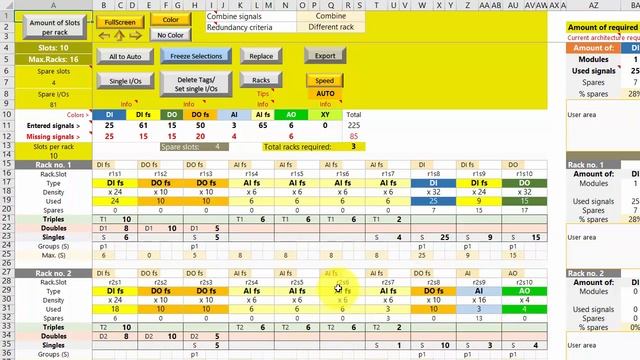Select the blue DI color header cell

[109, 115]
